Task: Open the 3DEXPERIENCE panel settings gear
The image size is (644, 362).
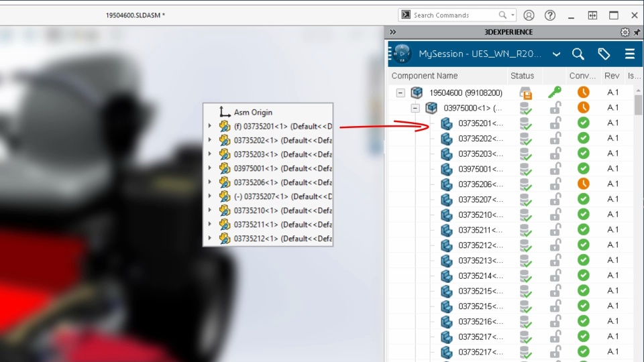Action: [x=625, y=32]
